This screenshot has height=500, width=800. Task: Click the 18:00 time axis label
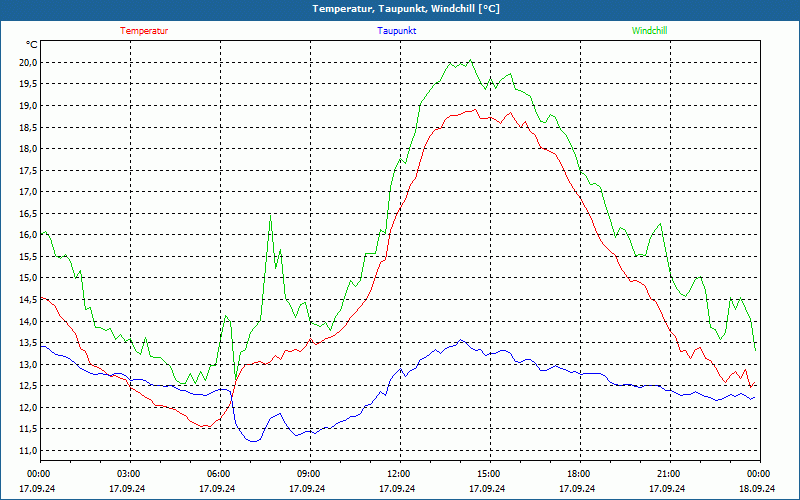click(x=580, y=474)
